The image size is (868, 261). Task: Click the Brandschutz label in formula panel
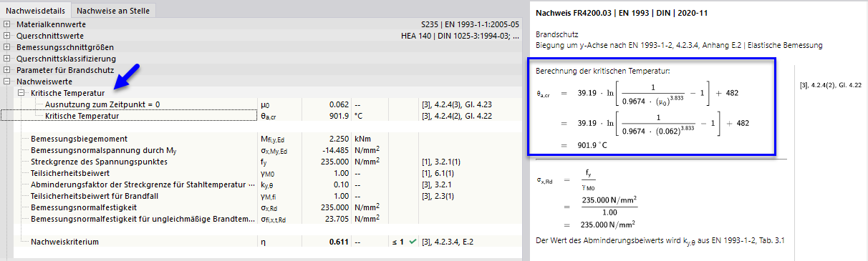[556, 34]
